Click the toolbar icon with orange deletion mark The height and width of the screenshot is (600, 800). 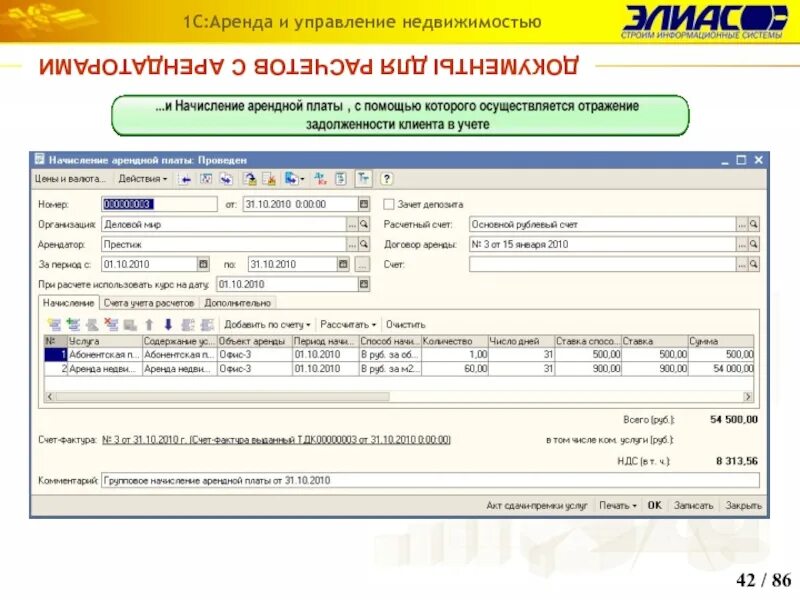click(x=269, y=179)
